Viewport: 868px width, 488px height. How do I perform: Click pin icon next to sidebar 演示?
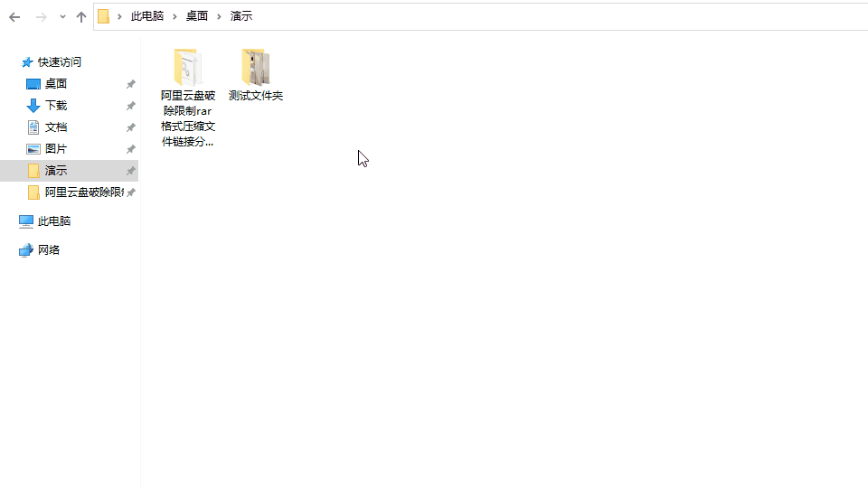(130, 171)
